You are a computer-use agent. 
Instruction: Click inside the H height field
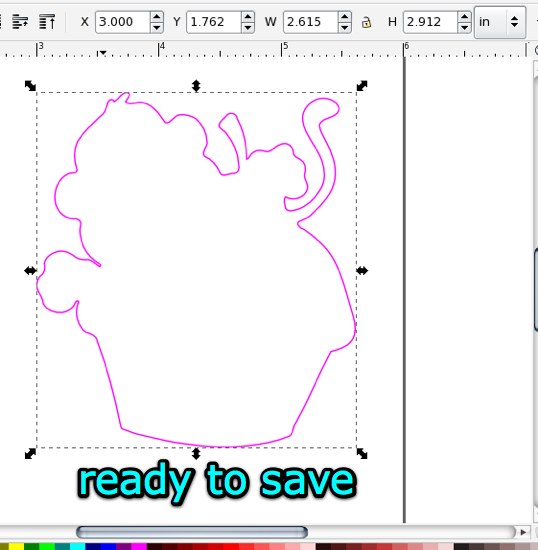coord(430,22)
